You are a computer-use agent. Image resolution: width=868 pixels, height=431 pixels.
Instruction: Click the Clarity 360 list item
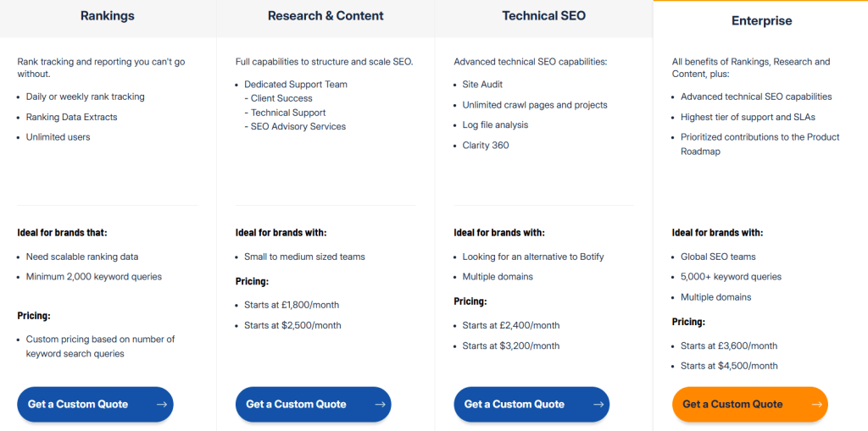(486, 146)
